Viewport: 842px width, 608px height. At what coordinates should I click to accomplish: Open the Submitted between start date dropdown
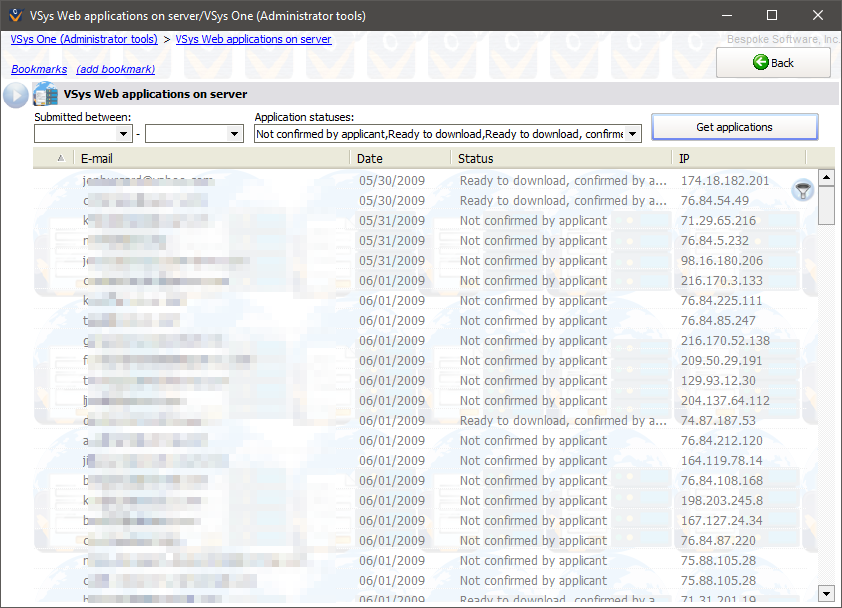point(124,133)
